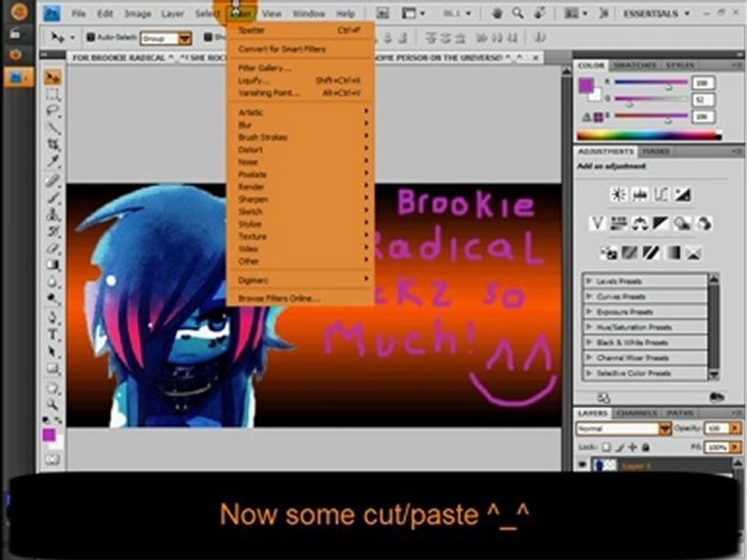Open the layer blend mode Normal dropdown

click(623, 429)
